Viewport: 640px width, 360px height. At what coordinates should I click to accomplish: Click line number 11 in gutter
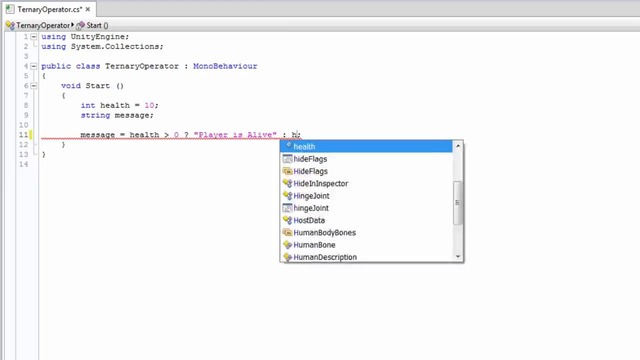[x=24, y=135]
